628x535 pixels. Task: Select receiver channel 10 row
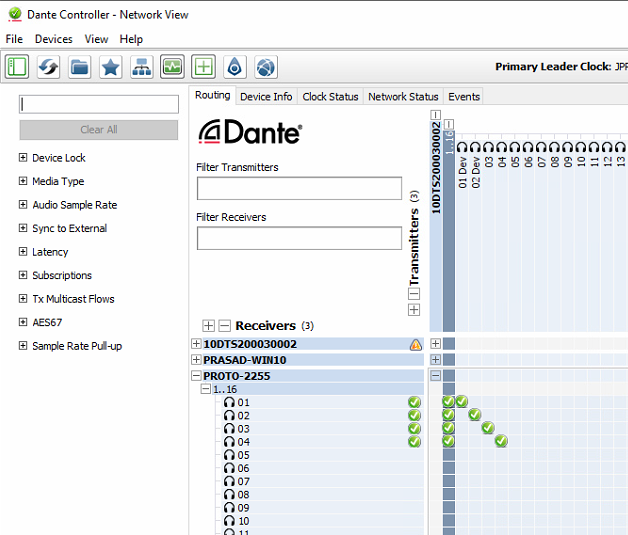click(x=323, y=521)
